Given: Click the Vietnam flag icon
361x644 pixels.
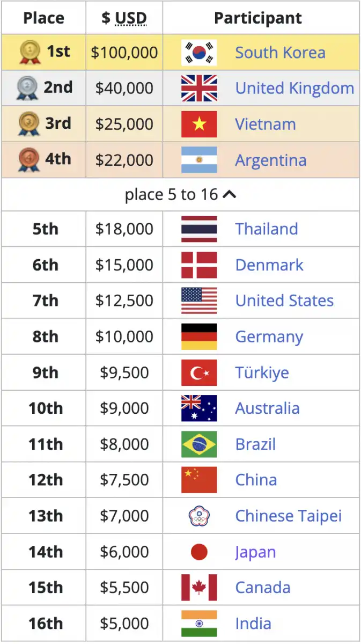Looking at the screenshot, I should coord(199,124).
